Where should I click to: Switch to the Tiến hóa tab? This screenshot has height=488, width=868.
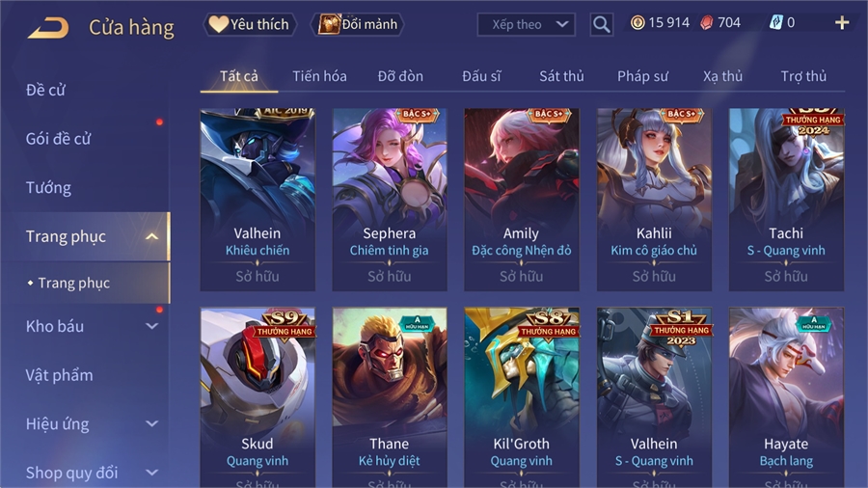click(319, 76)
